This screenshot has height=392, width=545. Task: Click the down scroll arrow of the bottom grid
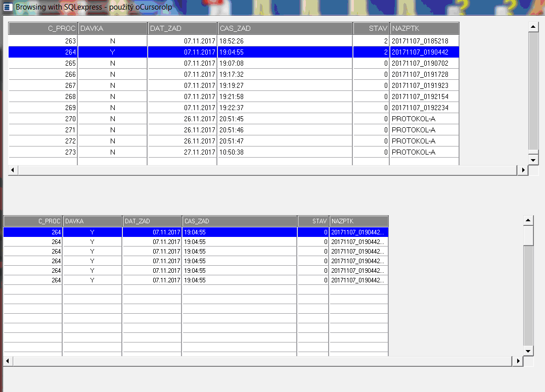coord(528,351)
